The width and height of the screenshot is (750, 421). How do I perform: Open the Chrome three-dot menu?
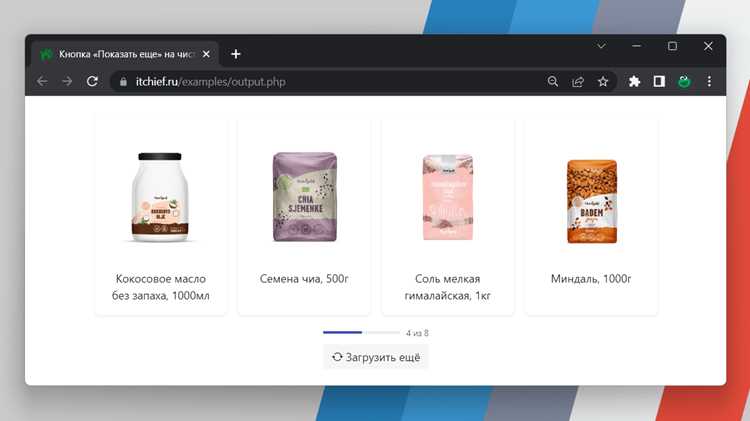click(709, 81)
